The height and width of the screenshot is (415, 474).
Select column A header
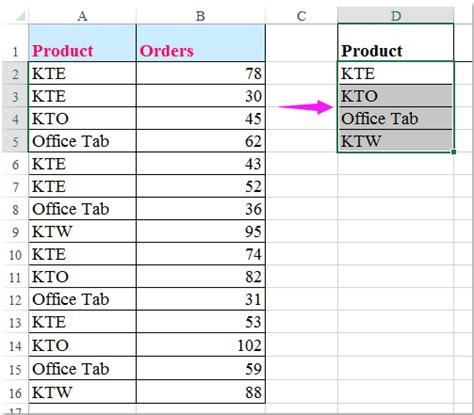[82, 16]
